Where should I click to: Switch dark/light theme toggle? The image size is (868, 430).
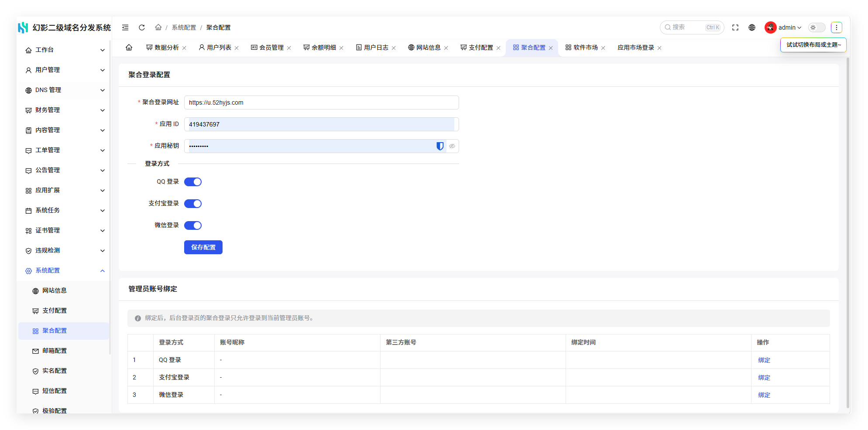pyautogui.click(x=817, y=27)
